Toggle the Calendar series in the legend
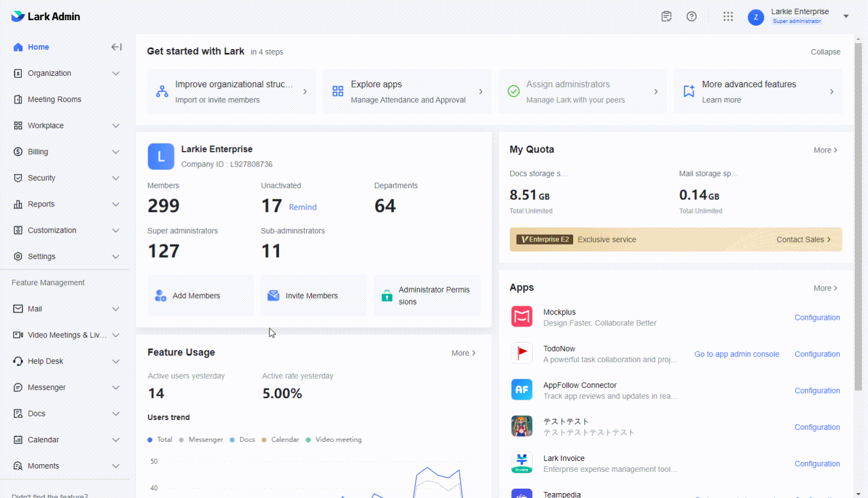 point(280,439)
